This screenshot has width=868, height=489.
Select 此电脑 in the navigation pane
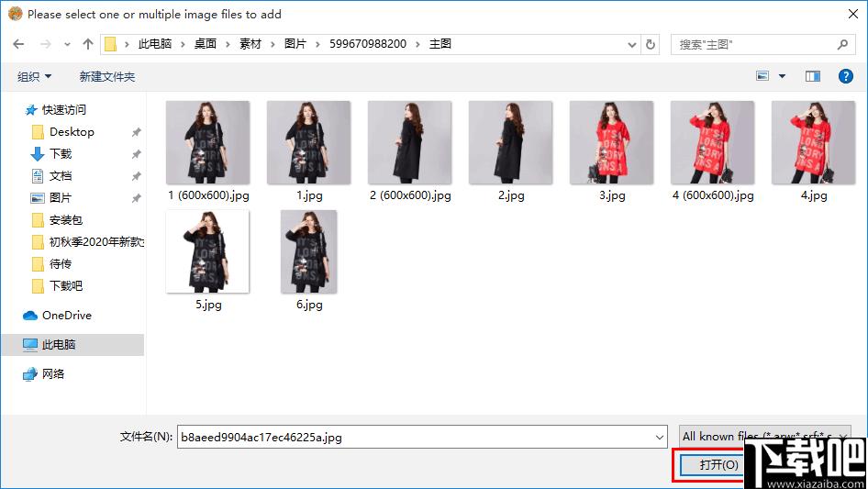pos(72,344)
